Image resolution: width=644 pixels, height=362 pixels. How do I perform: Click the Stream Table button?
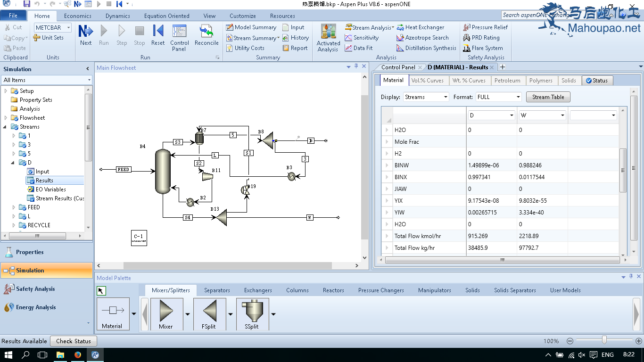coord(548,97)
